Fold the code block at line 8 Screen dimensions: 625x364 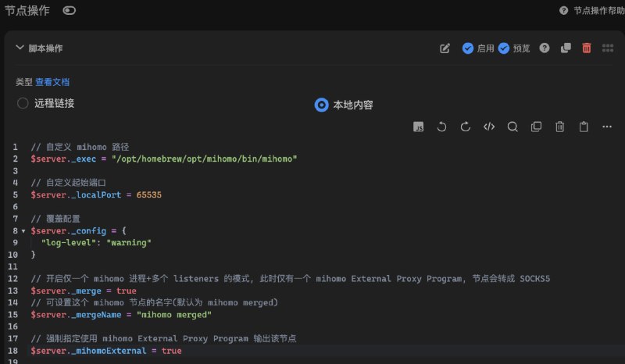coord(23,231)
